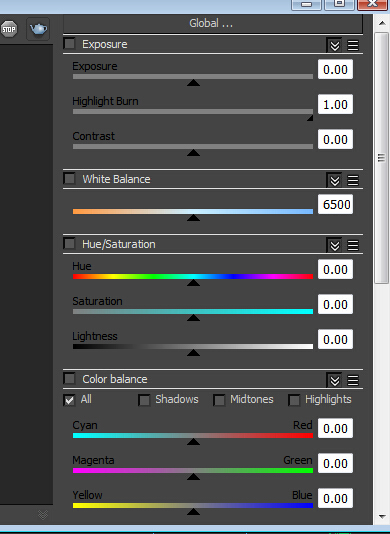Enable the Exposure correction checkbox

[x=70, y=44]
